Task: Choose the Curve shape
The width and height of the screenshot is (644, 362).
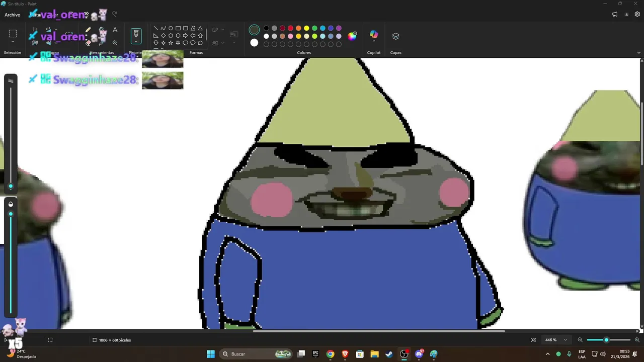Action: [x=163, y=28]
